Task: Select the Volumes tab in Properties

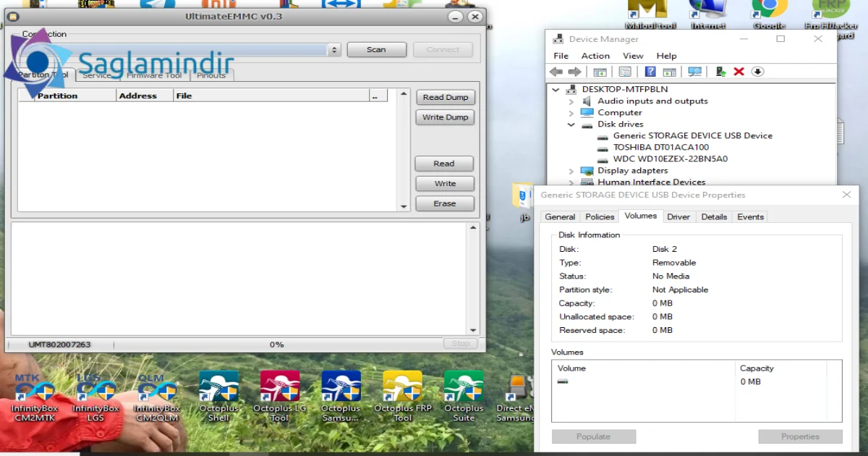Action: coord(641,216)
